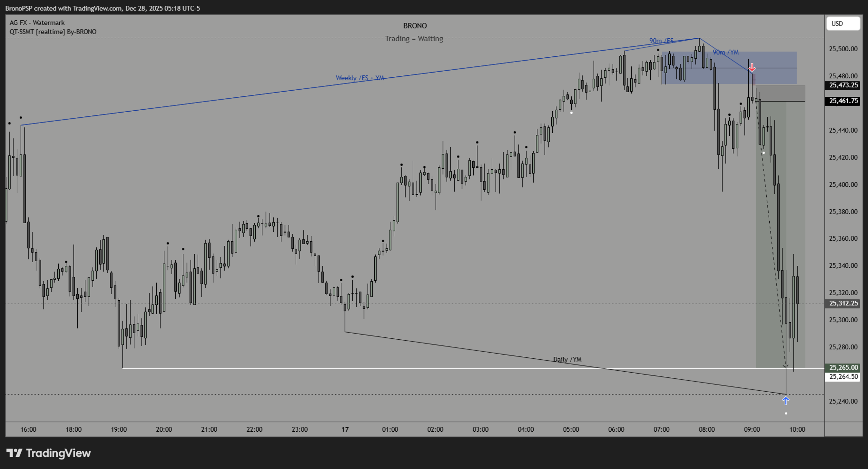Screen dimensions: 868x469
Task: Select the blue shaded 90m zone rectangle
Action: 729,68
